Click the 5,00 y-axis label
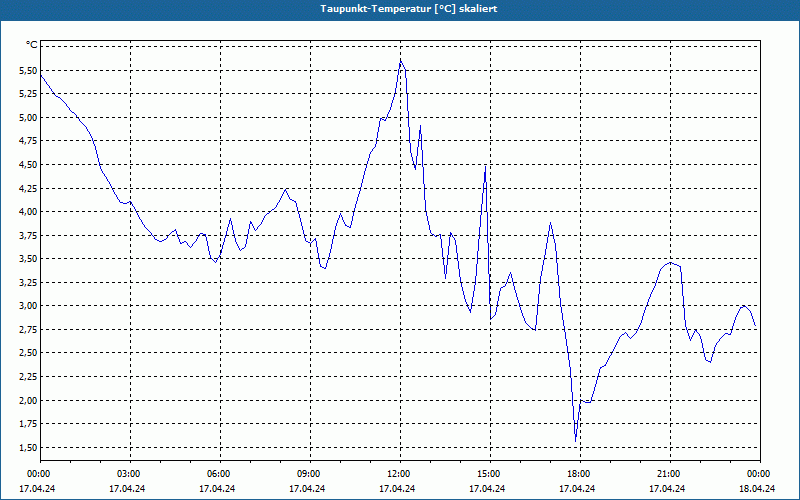This screenshot has height=500, width=800. pos(28,117)
